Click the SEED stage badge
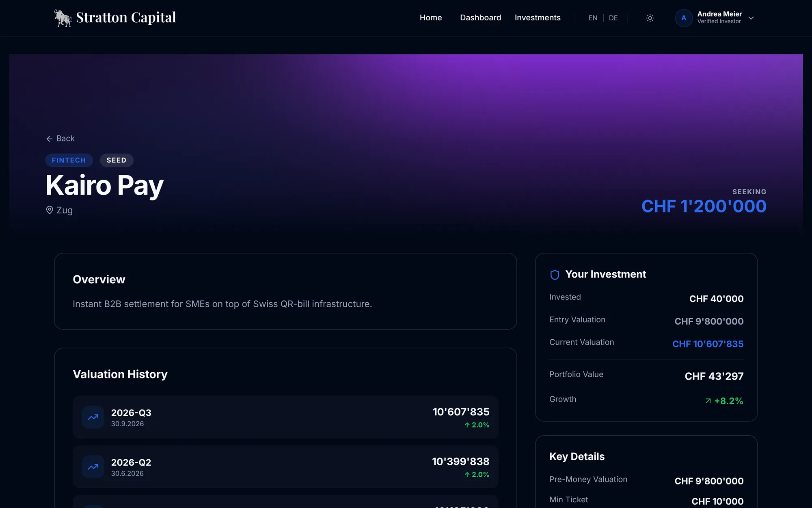This screenshot has width=812, height=508. 117,160
